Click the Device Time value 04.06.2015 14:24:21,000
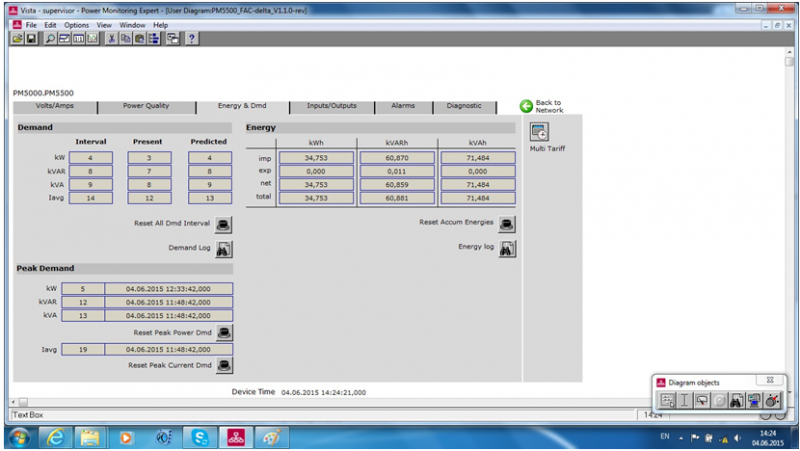Image resolution: width=800 pixels, height=451 pixels. [323, 392]
